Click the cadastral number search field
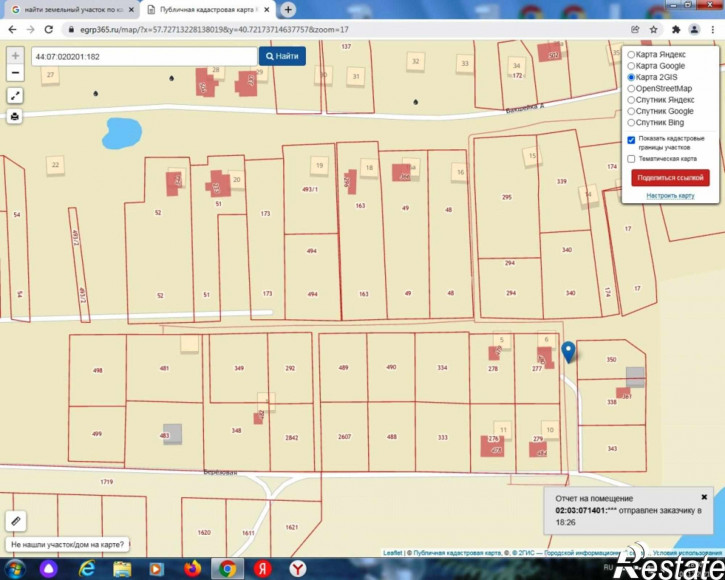Viewport: 725px width, 580px height. (x=144, y=56)
